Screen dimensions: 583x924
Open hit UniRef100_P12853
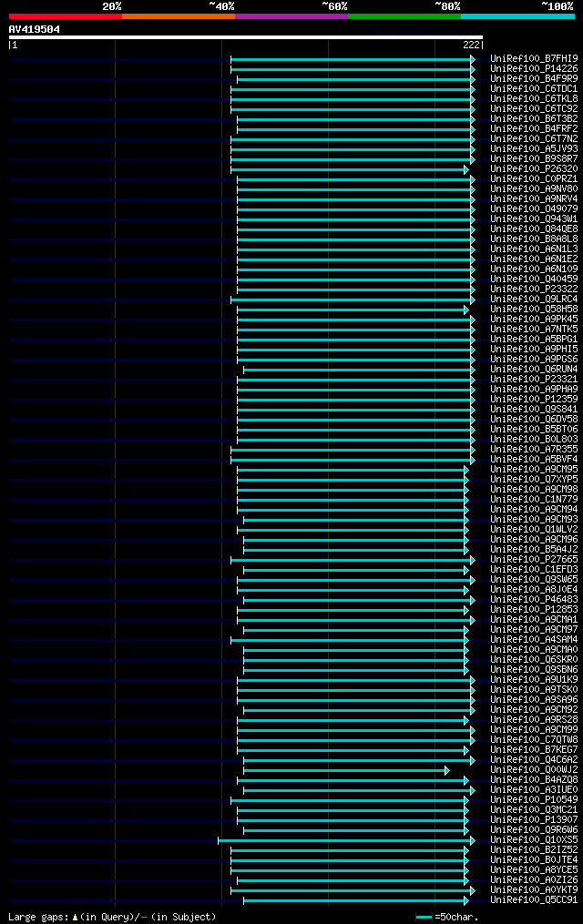coord(534,610)
